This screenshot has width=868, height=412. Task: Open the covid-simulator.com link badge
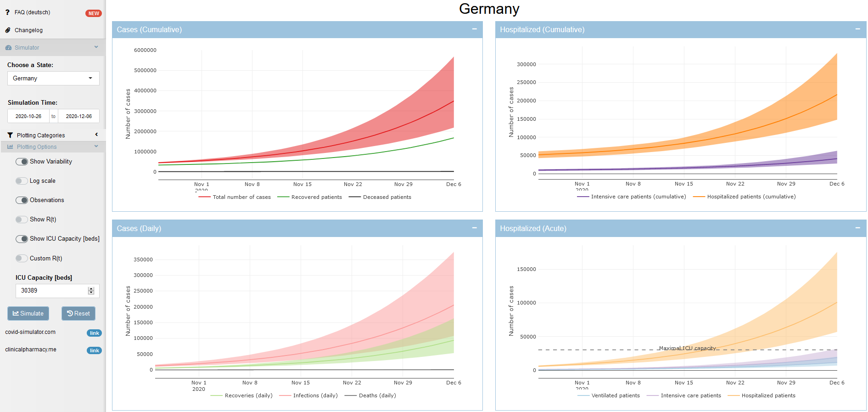click(x=94, y=333)
